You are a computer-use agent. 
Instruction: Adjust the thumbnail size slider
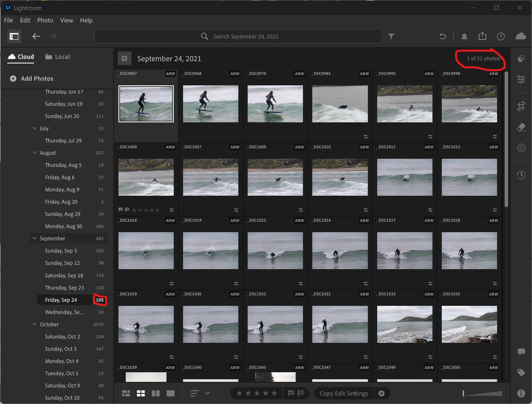click(483, 394)
